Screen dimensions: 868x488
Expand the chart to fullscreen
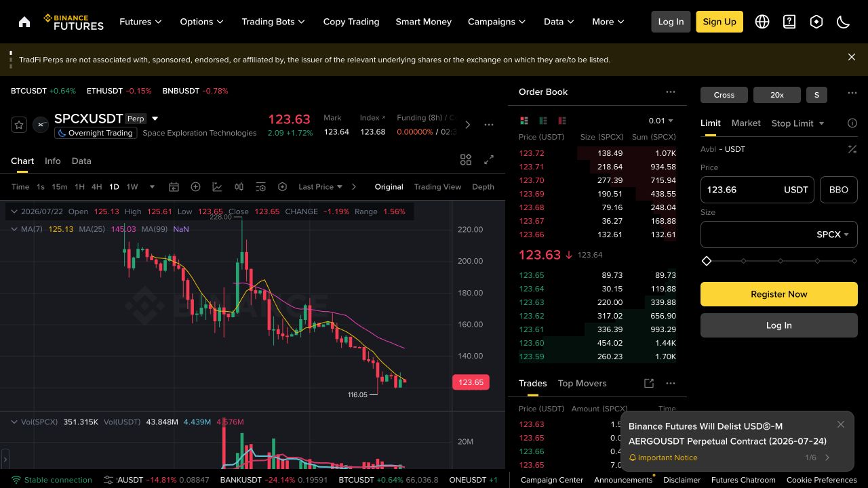(x=489, y=160)
